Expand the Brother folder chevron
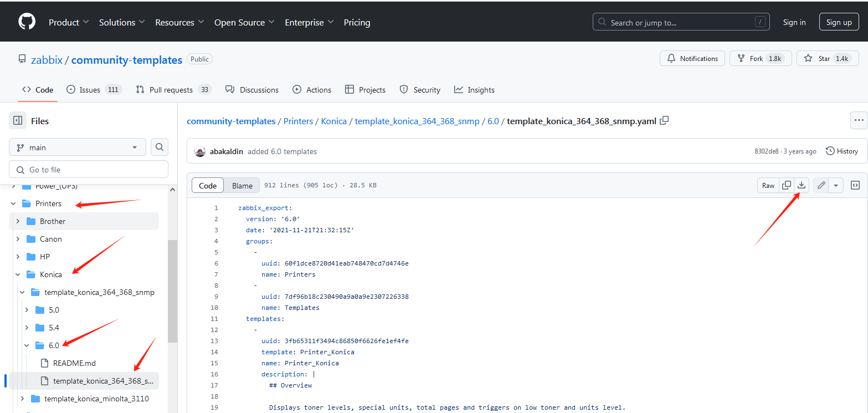868x413 pixels. click(x=18, y=221)
